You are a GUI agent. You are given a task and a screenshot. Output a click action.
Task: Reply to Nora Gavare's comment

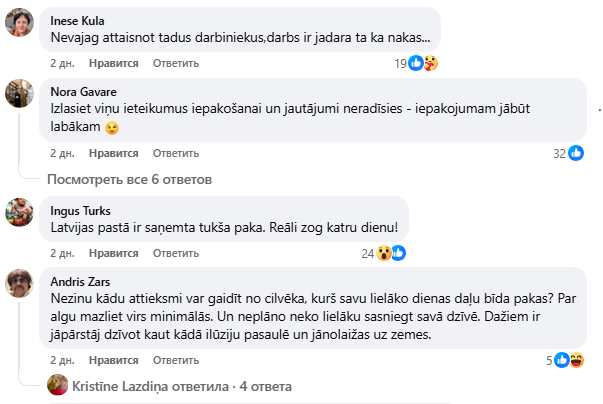[x=176, y=153]
